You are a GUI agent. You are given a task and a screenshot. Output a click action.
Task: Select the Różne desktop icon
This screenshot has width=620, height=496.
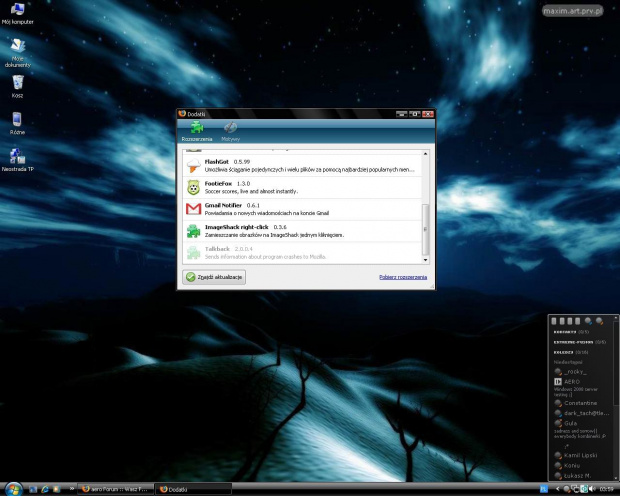coord(17,123)
